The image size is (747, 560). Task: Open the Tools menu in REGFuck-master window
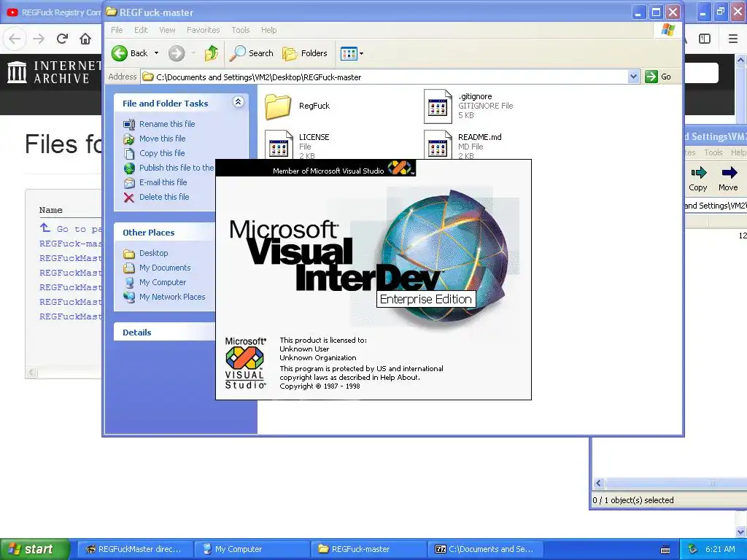(x=241, y=30)
